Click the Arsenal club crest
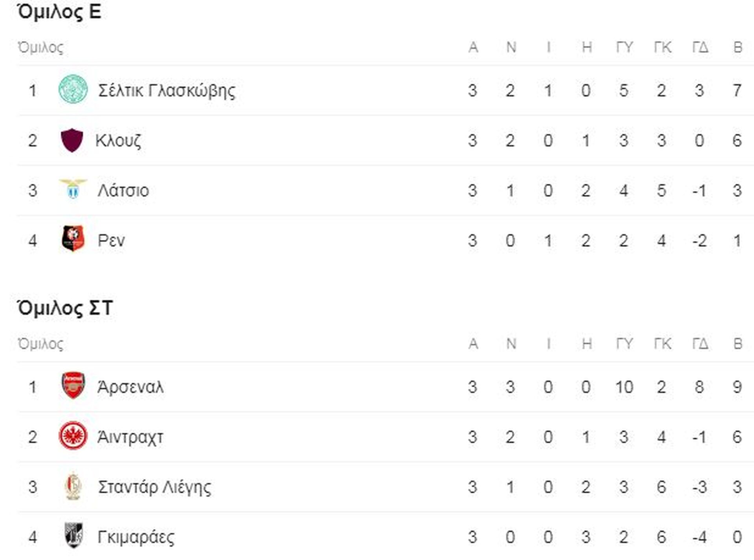 tap(73, 386)
